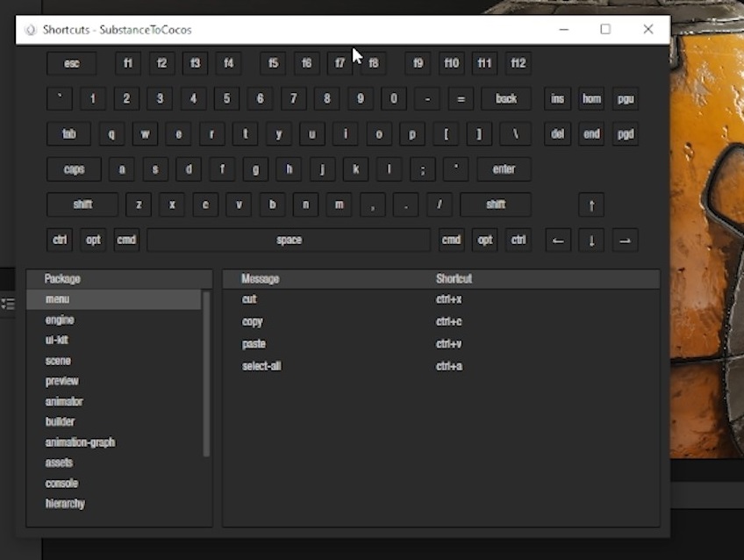The image size is (744, 560).
Task: Click the enter key
Action: pos(504,169)
